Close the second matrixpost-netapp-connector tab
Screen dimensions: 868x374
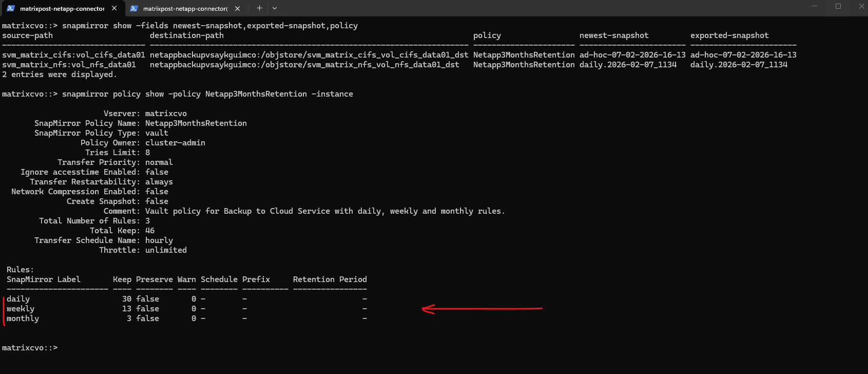tap(237, 8)
